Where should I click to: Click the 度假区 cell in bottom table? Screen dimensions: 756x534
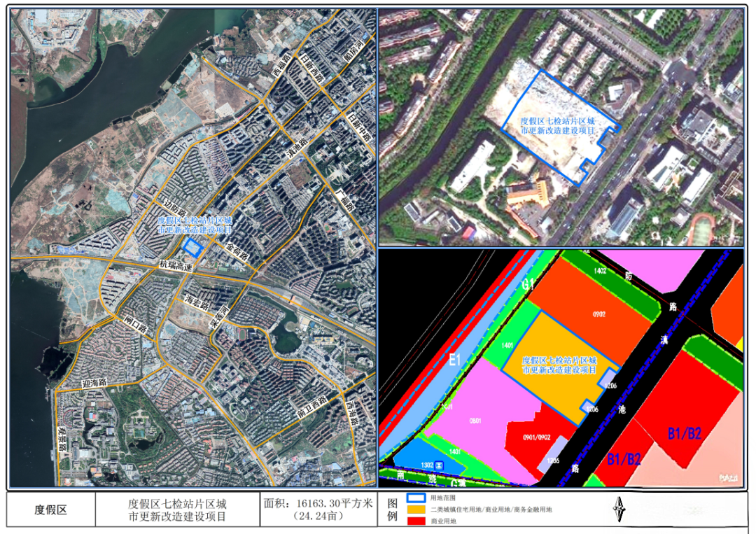point(51,509)
